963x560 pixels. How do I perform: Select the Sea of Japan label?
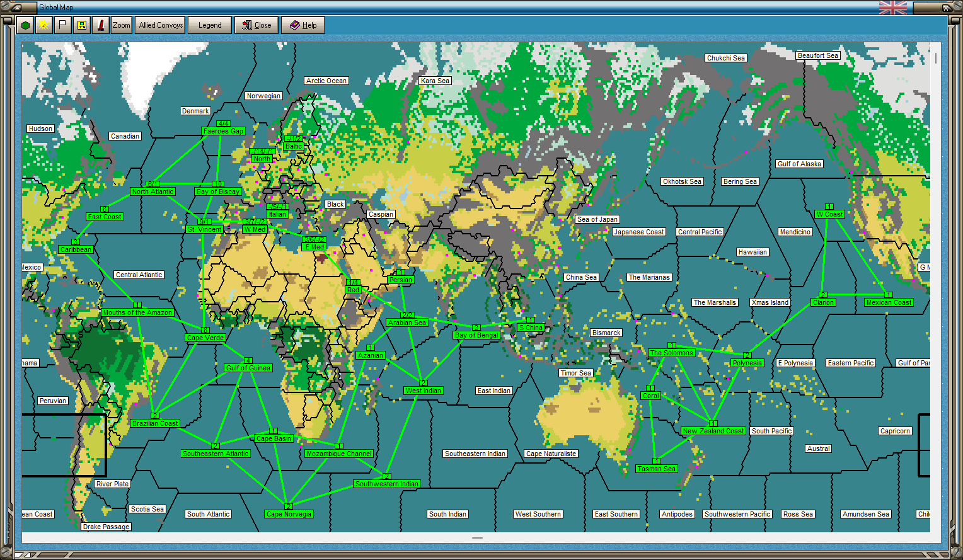597,219
